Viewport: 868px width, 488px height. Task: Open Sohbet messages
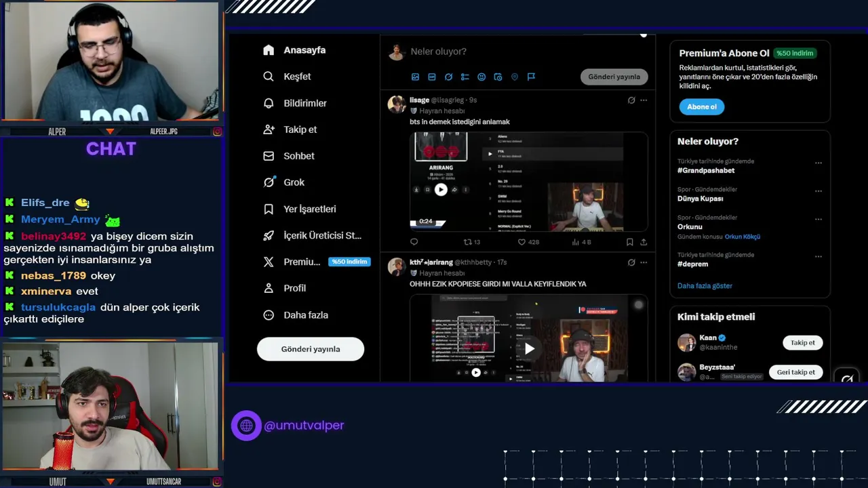point(289,156)
